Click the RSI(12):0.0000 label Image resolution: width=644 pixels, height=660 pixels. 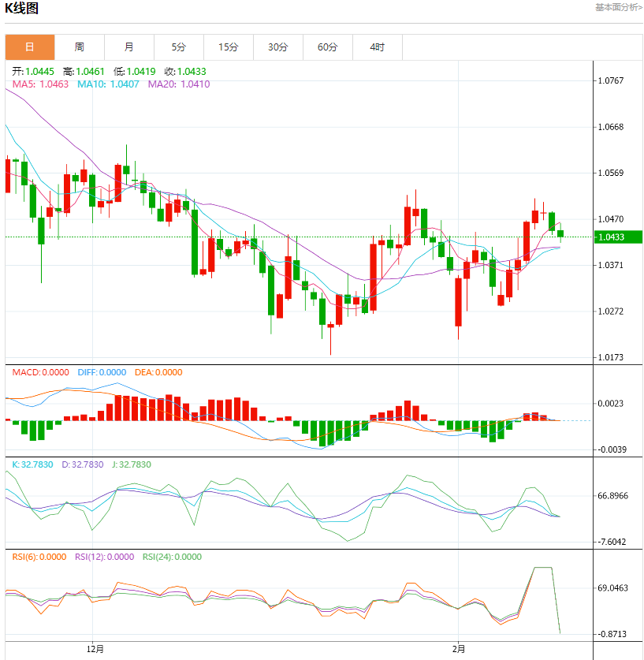pyautogui.click(x=104, y=557)
